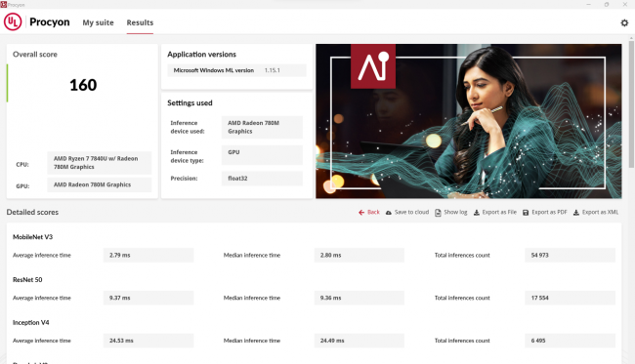
Task: Minimize the Procyon window
Action: (x=588, y=5)
